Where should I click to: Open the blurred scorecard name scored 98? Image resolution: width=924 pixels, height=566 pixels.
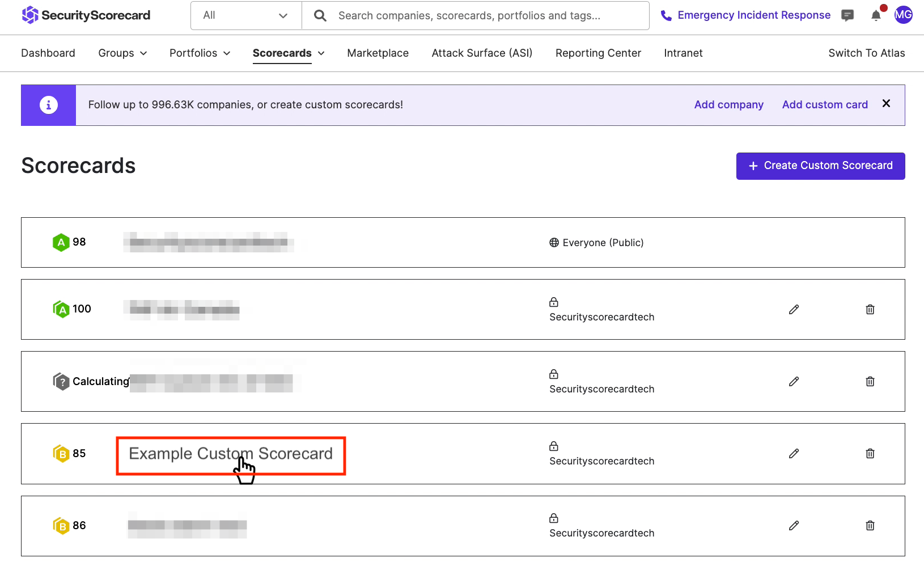(x=209, y=242)
